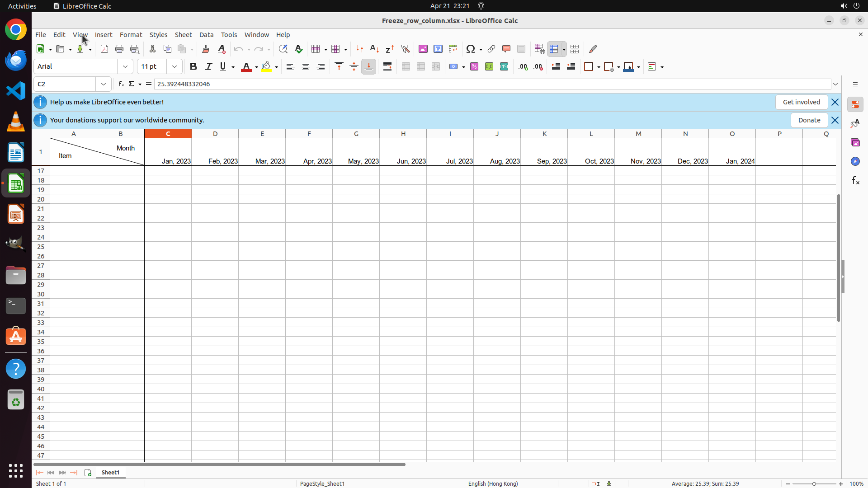This screenshot has height=488, width=868.
Task: Click the AutoFilter icon
Action: click(x=405, y=49)
